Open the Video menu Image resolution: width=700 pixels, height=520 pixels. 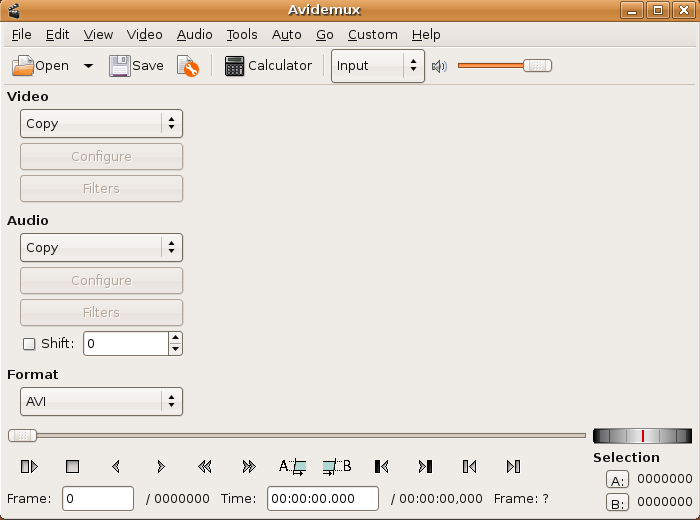pos(144,34)
